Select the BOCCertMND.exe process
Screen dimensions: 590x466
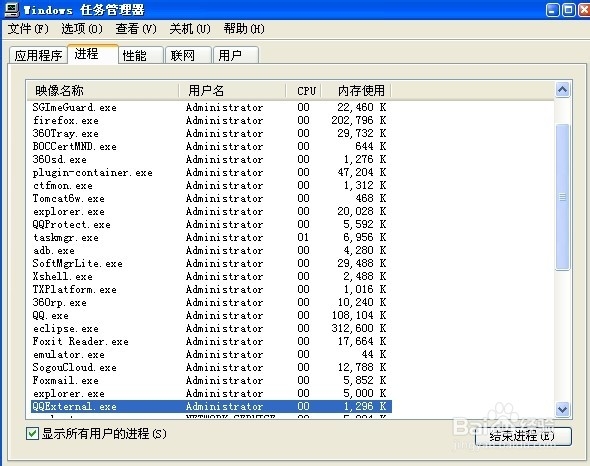pos(210,146)
